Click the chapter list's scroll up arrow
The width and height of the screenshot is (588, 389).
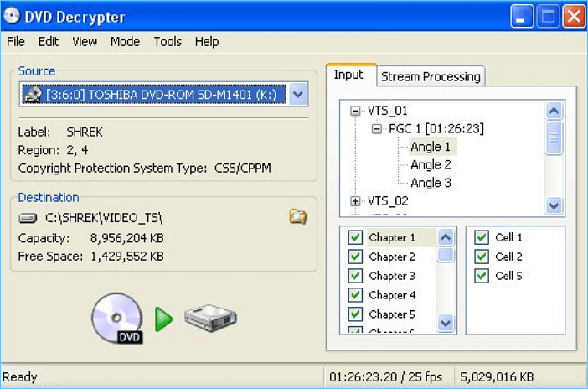click(446, 237)
